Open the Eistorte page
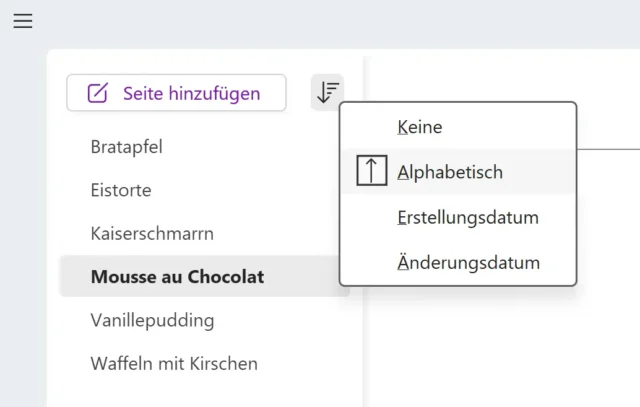The image size is (640, 407). [121, 190]
